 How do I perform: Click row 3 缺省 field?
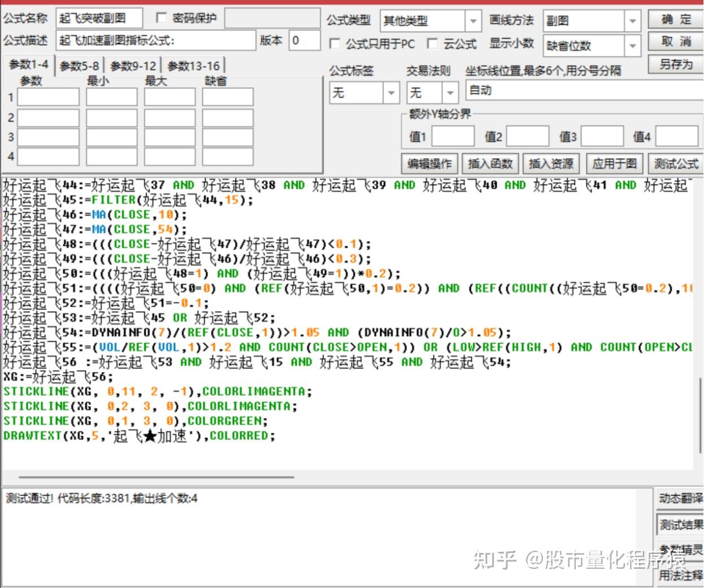pos(228,137)
